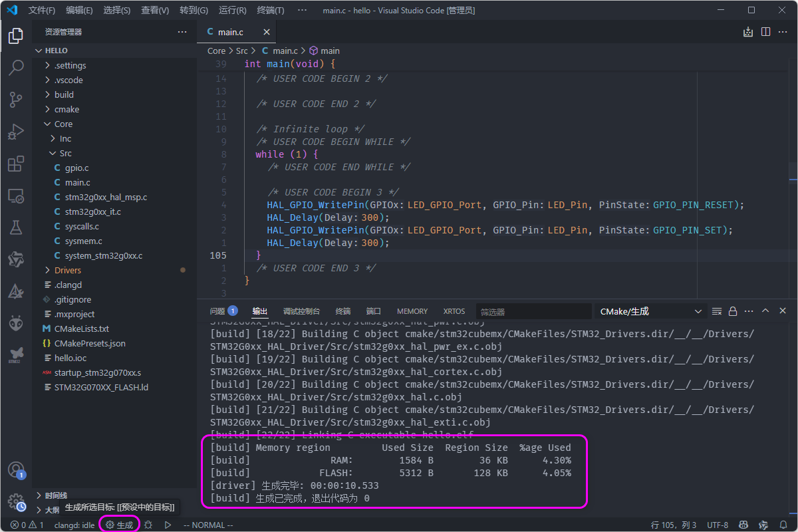798x532 pixels.
Task: Toggle output scroll lock icon
Action: tap(733, 311)
